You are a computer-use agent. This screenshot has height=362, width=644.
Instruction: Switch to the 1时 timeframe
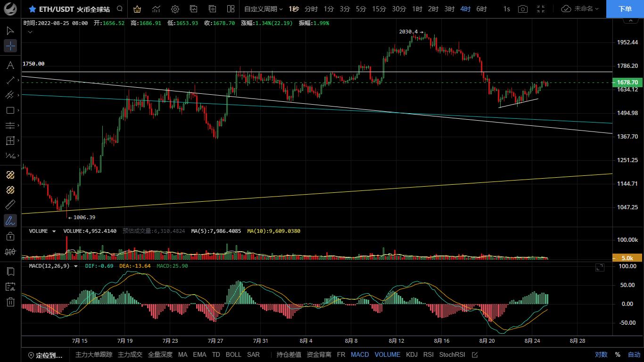(x=417, y=9)
